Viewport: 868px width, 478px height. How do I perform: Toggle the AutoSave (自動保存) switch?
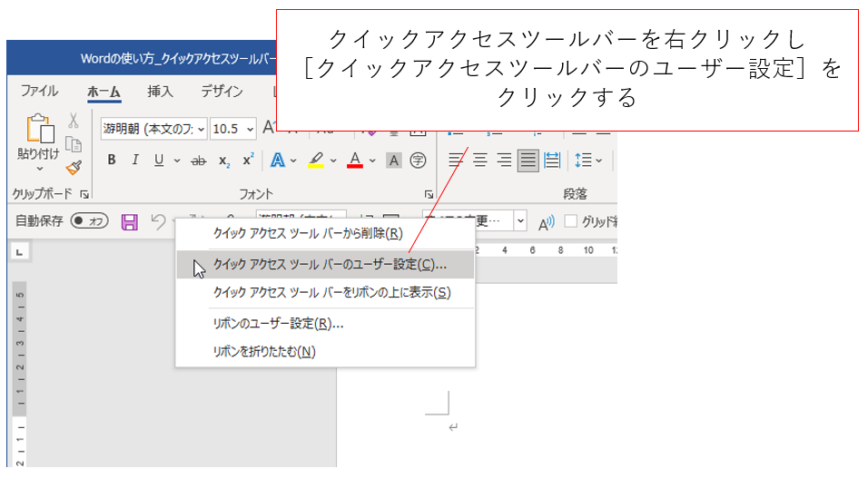click(x=89, y=221)
